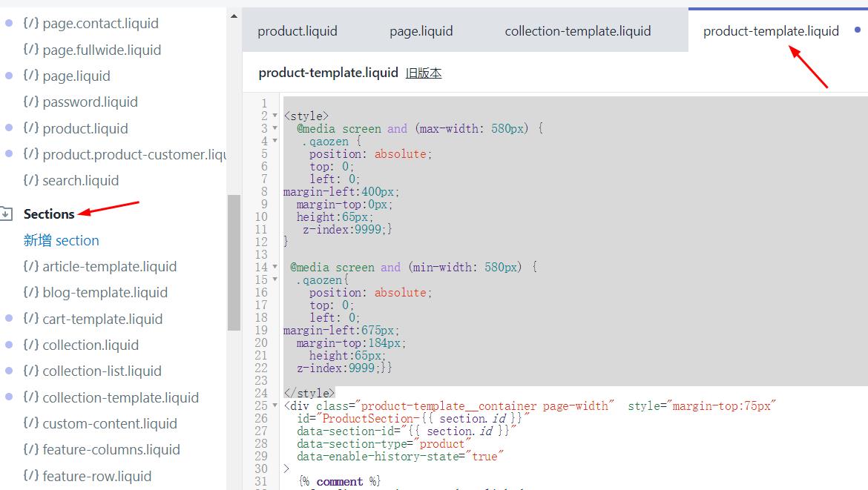Screen dimensions: 868x490
Task: Open the page.liquid editor tab
Action: click(x=421, y=31)
